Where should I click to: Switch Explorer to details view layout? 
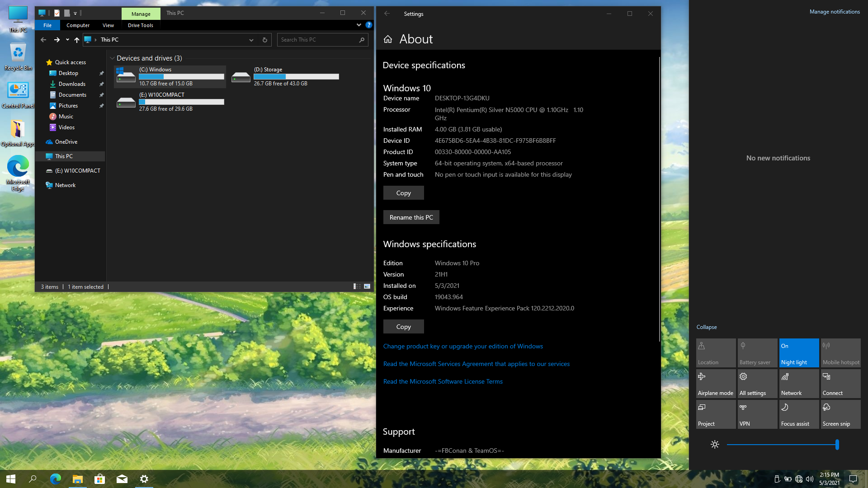[357, 286]
